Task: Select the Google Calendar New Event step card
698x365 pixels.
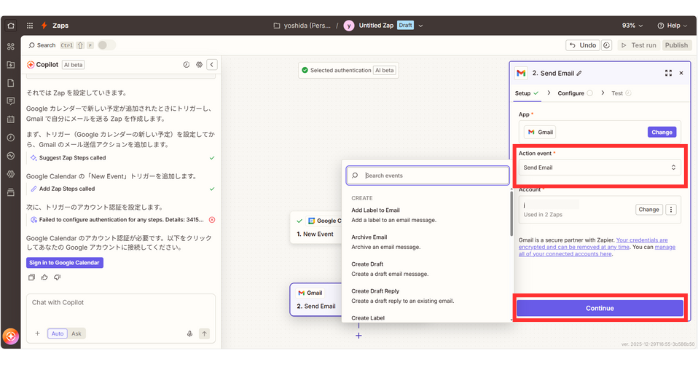Action: click(x=316, y=227)
